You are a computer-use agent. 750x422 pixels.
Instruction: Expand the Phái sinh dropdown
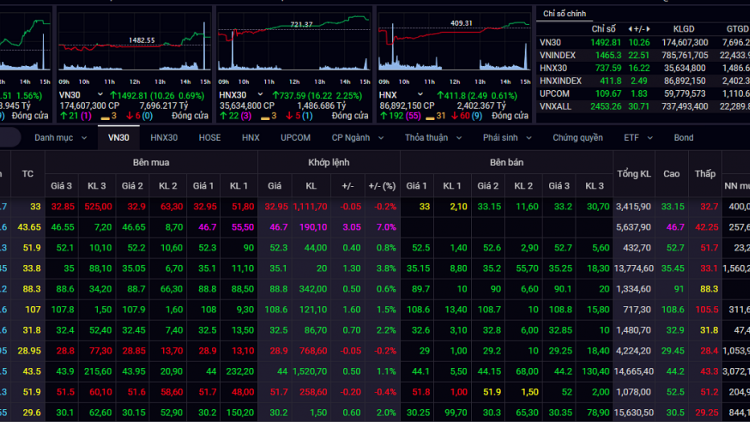(x=506, y=137)
